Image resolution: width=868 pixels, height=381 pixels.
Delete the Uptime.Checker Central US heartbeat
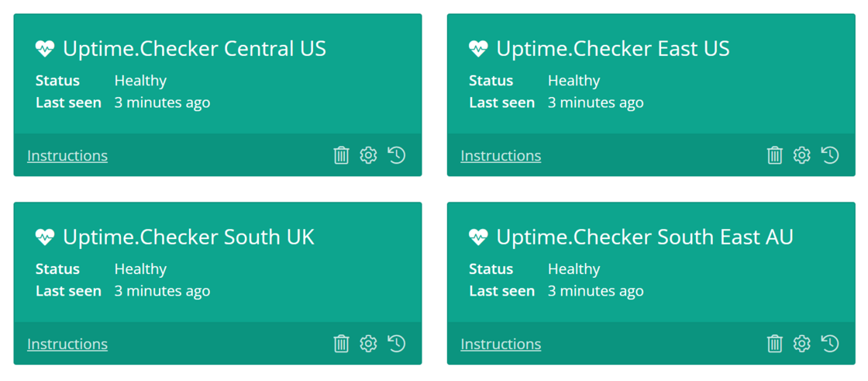coord(342,155)
